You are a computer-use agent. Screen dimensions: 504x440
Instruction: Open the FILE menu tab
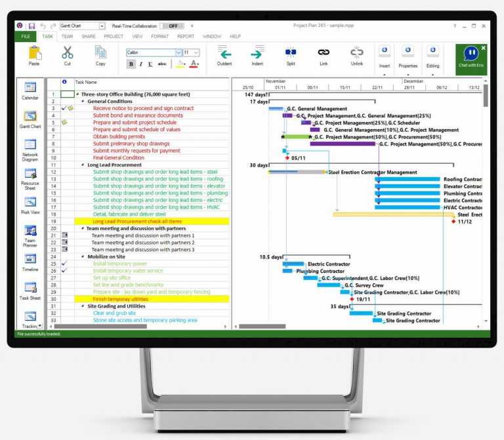pyautogui.click(x=26, y=36)
